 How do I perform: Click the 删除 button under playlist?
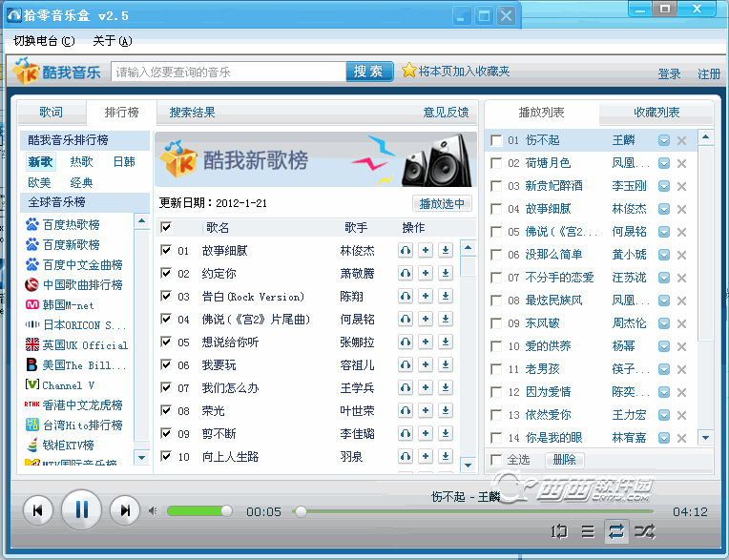tap(564, 460)
